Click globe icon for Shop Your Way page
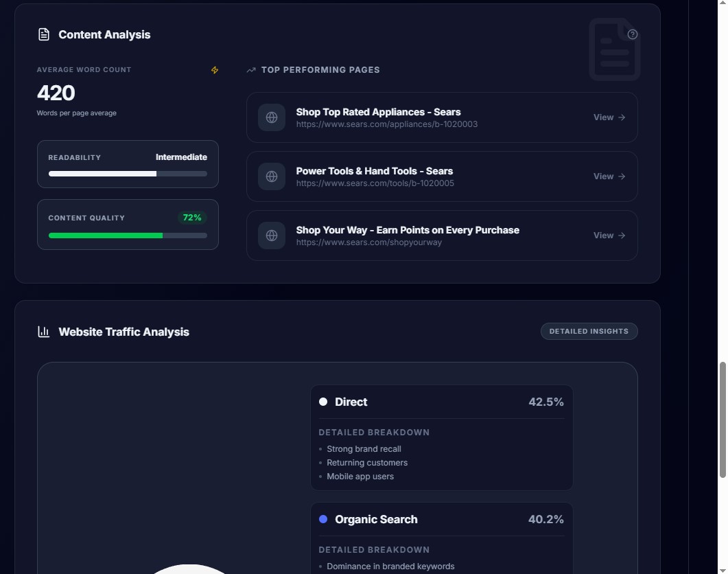 click(x=272, y=236)
